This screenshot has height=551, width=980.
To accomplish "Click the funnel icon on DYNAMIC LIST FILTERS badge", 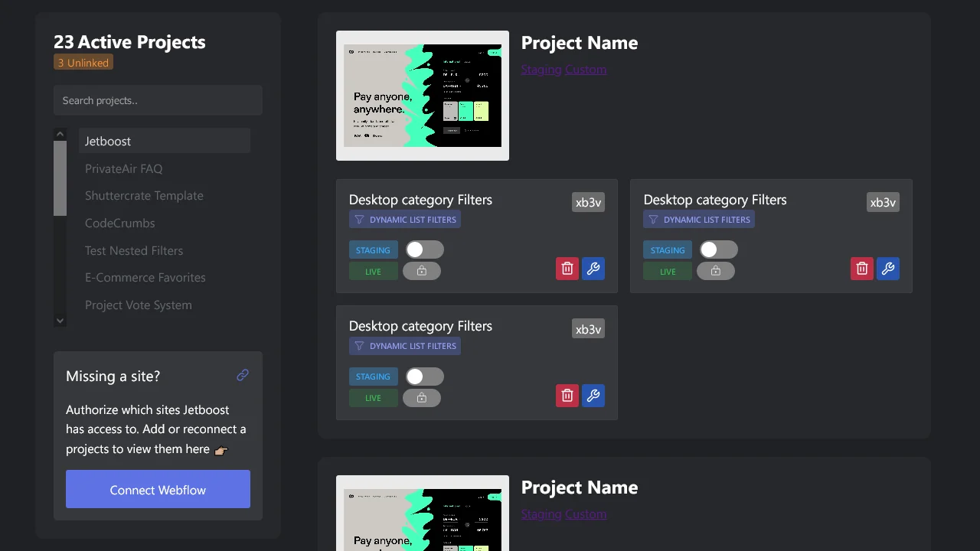I will pyautogui.click(x=359, y=219).
